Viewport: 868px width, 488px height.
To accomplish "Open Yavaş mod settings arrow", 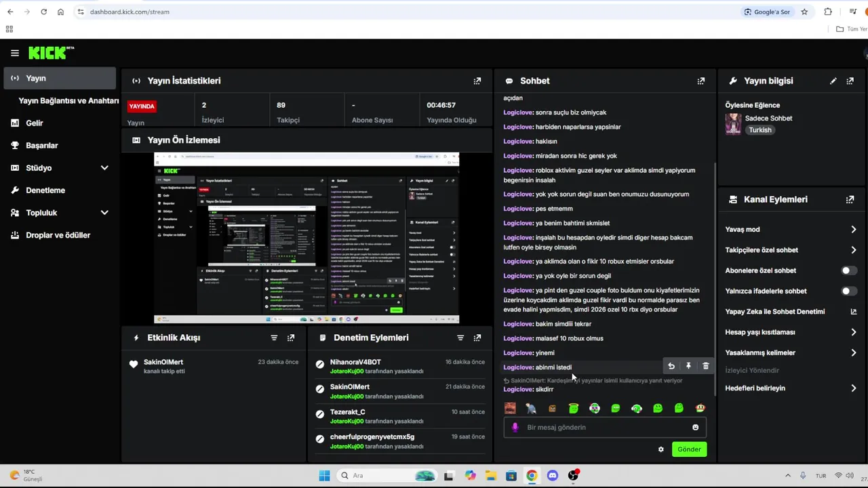I will pos(854,230).
